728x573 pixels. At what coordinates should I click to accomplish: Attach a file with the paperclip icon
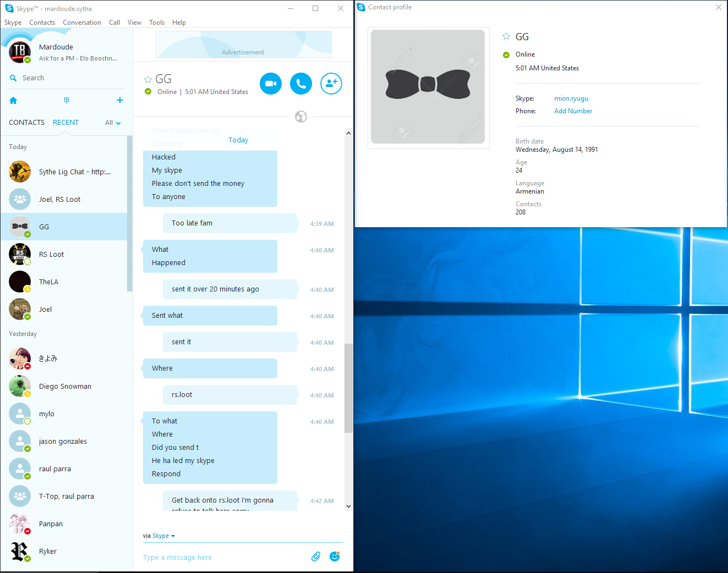(316, 557)
